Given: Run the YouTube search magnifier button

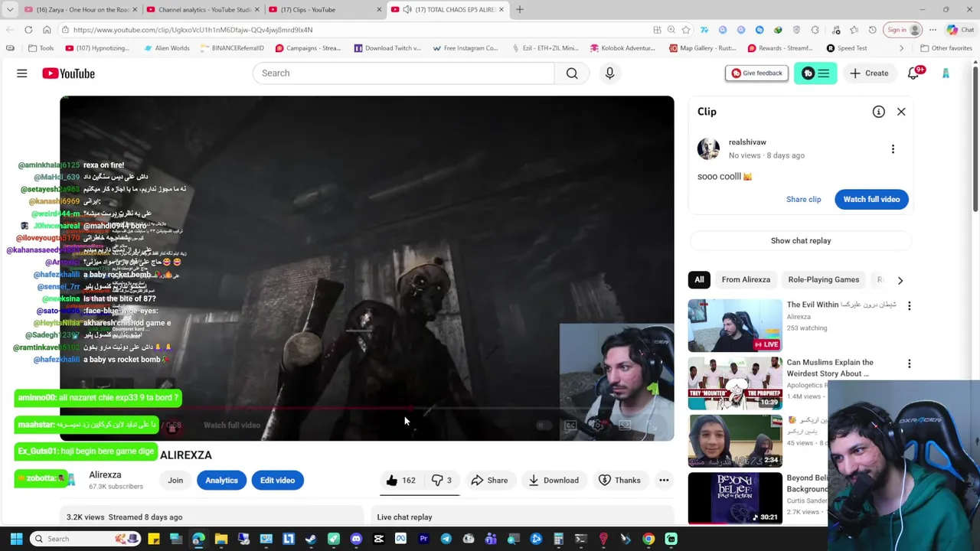Looking at the screenshot, I should (x=572, y=73).
